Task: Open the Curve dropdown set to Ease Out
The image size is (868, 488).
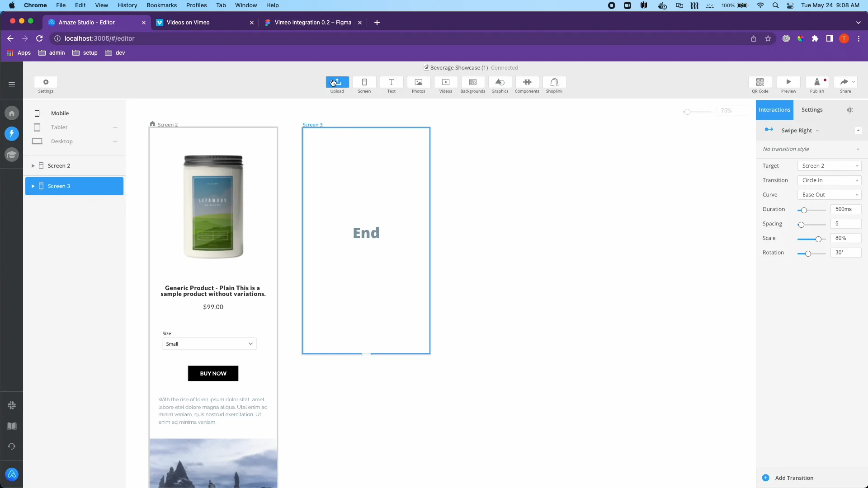Action: [x=829, y=195]
